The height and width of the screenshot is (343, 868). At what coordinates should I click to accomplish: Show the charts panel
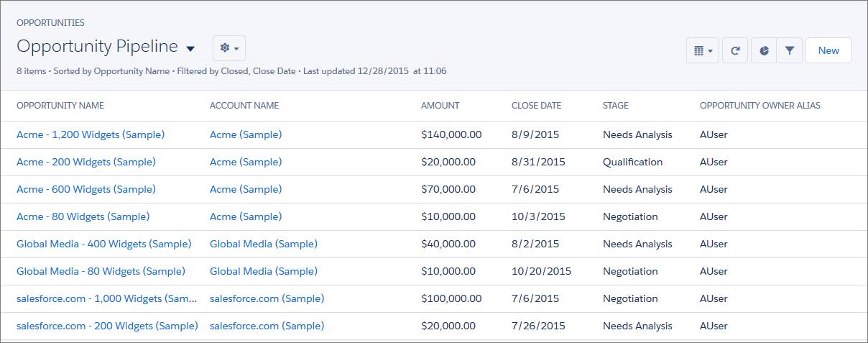(x=764, y=50)
